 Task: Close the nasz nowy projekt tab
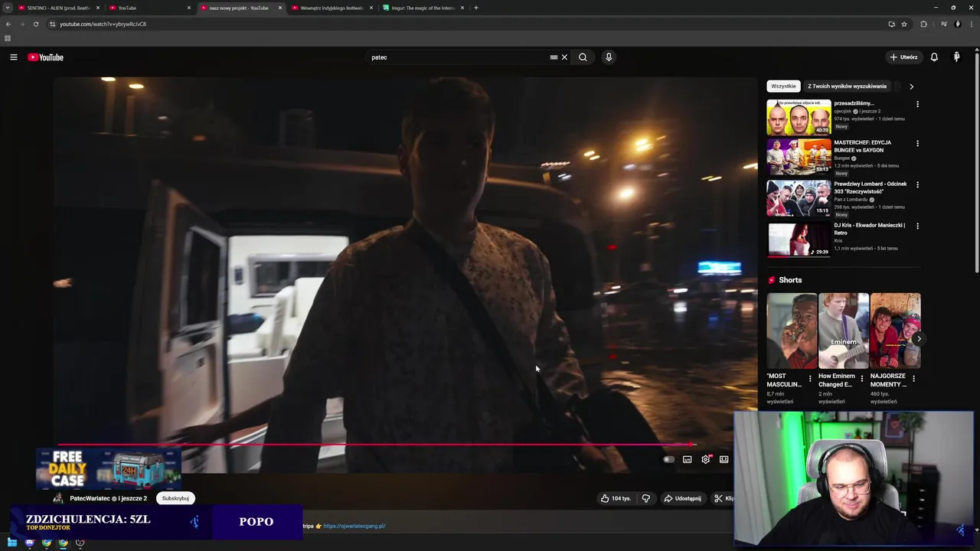[280, 8]
